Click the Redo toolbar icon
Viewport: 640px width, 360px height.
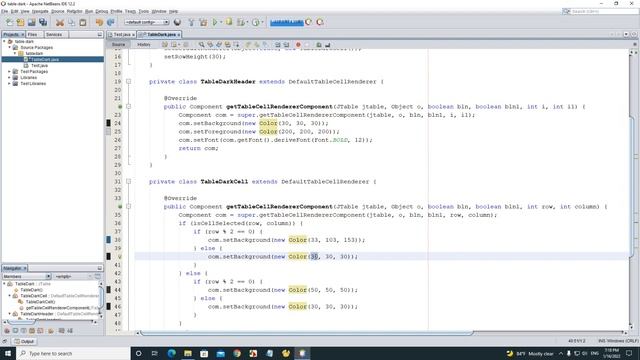111,22
